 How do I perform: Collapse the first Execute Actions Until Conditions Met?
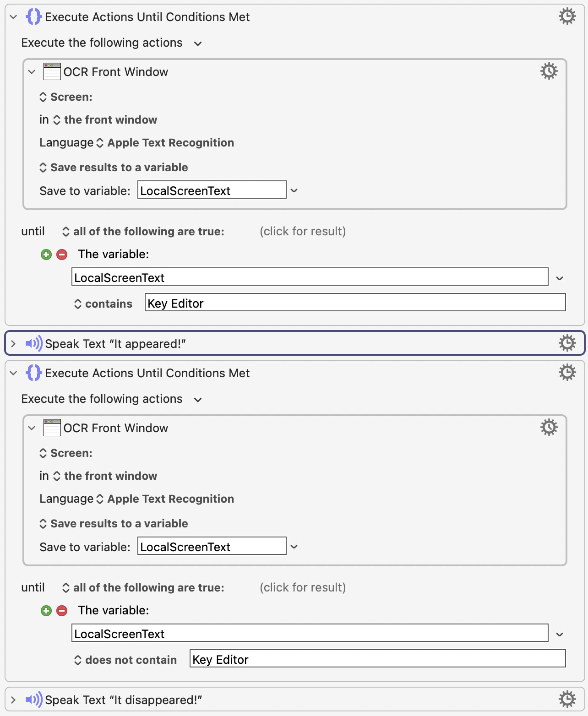click(x=14, y=17)
